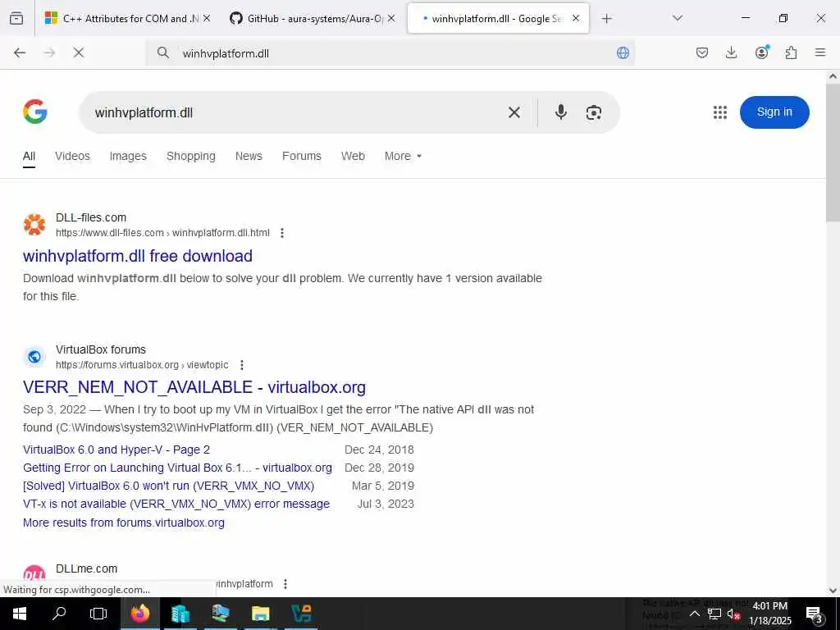Open the Extensions puzzle icon
The width and height of the screenshot is (840, 630).
pos(791,52)
